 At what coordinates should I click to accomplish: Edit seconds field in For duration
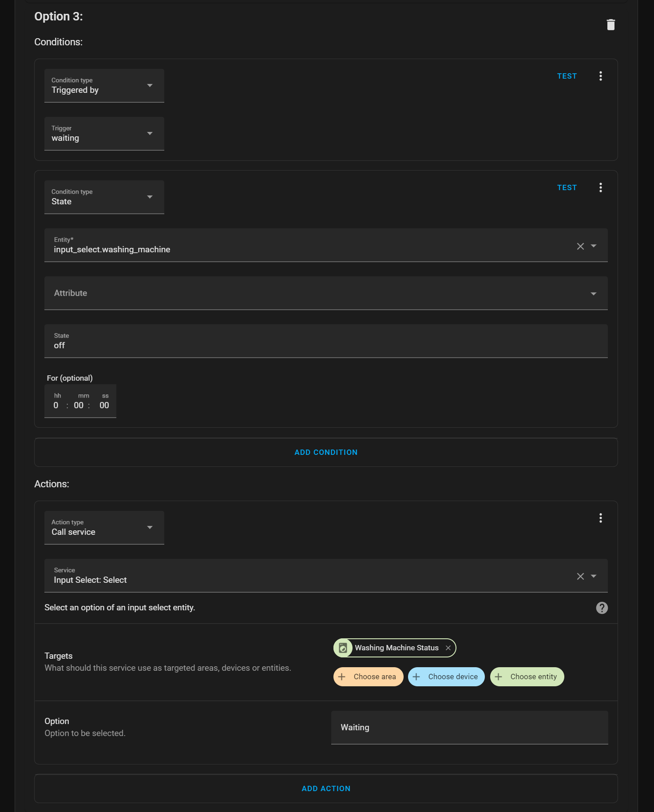click(104, 405)
